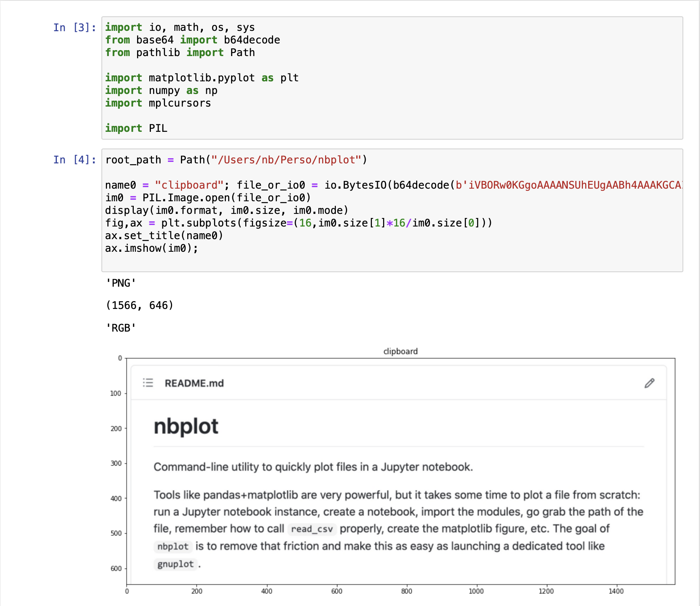Click the read_csv inline code
Screen dimensions: 700x606
coord(312,529)
